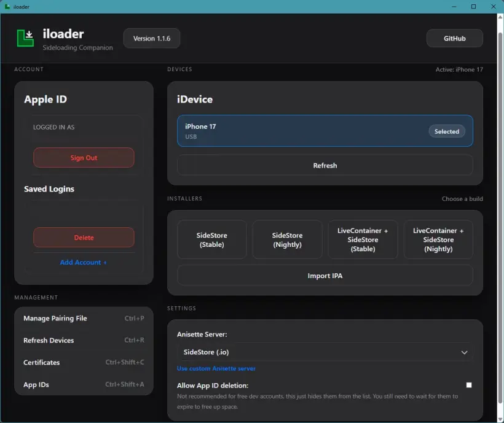Click the Import IPA button
Screen dimensions: 504x423
click(325, 276)
